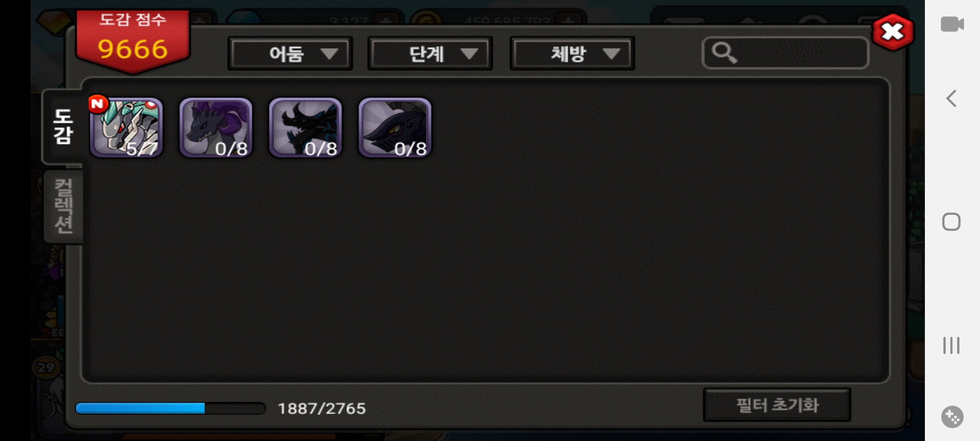
Task: Select the purple-maned dark dragon card
Action: (x=216, y=127)
